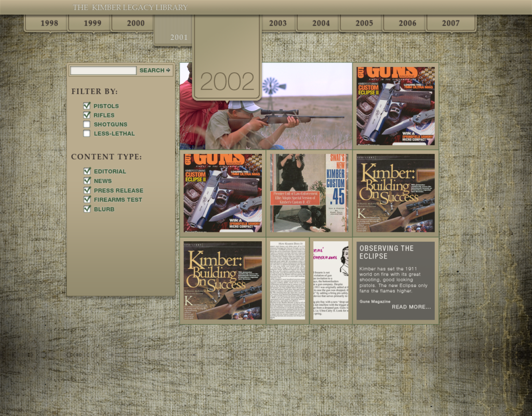Enable the Less-Lethal filter
532x416 pixels.
click(87, 134)
